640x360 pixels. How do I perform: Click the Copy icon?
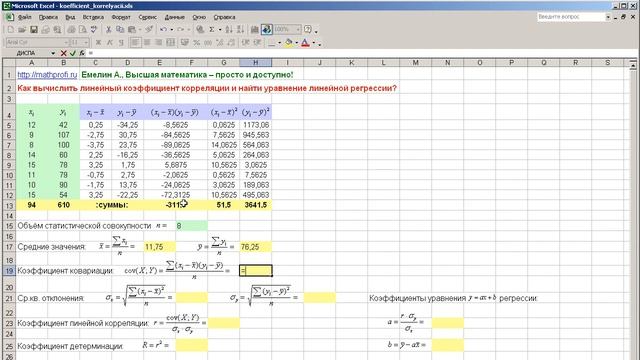click(x=120, y=29)
